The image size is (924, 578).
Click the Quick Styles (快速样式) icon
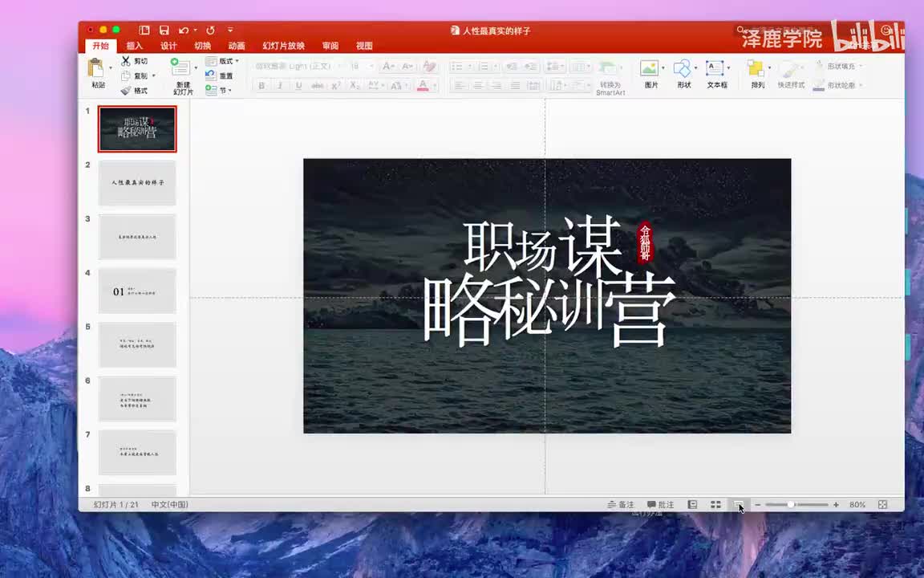pyautogui.click(x=788, y=70)
